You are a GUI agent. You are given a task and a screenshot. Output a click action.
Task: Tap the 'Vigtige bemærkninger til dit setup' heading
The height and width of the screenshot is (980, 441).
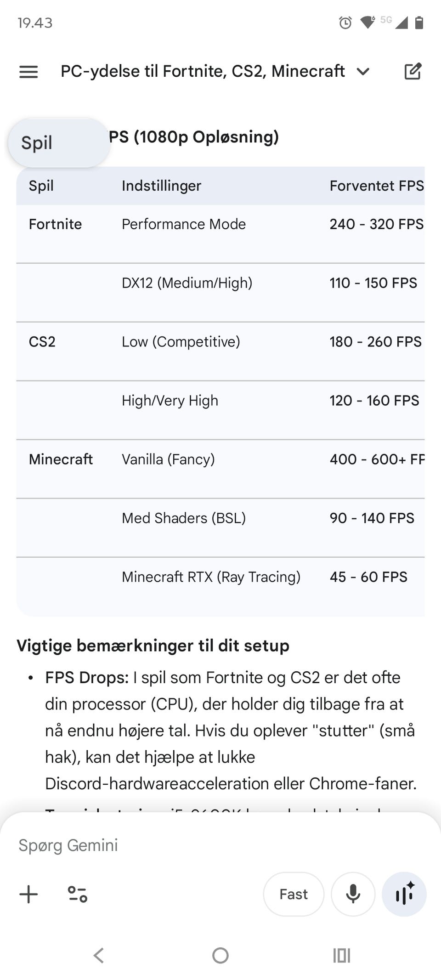point(153,646)
